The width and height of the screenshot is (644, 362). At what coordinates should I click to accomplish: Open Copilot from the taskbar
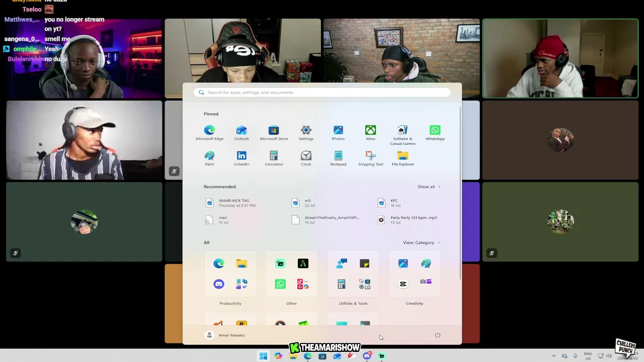pos(278,356)
